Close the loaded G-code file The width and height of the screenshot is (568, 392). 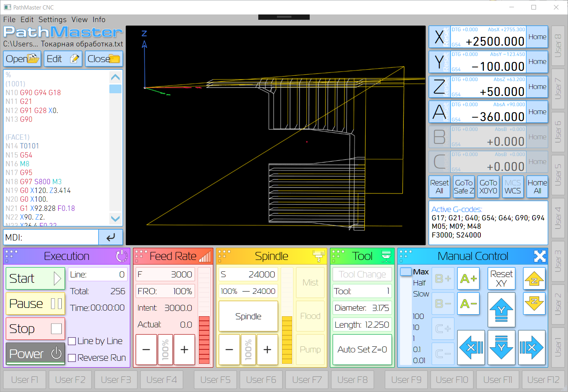104,59
